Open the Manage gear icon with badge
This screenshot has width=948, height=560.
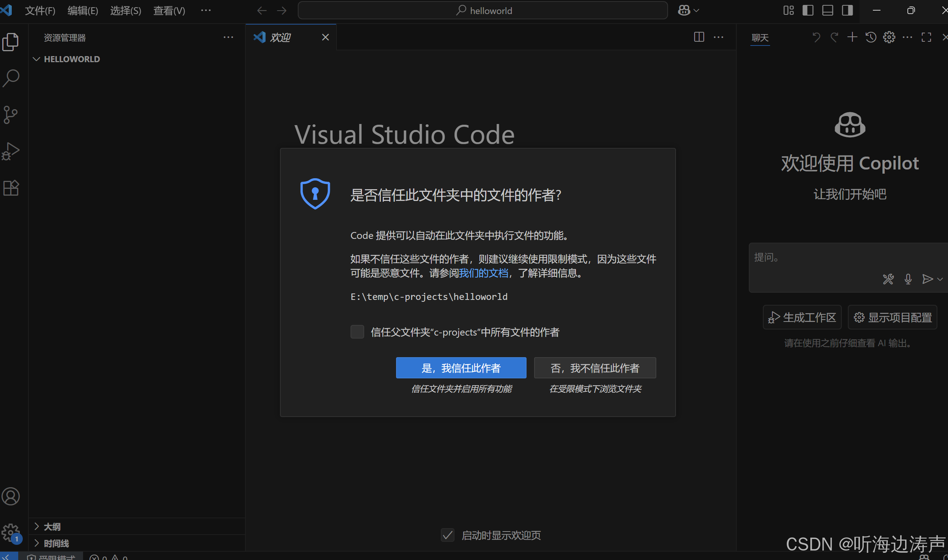point(11,533)
